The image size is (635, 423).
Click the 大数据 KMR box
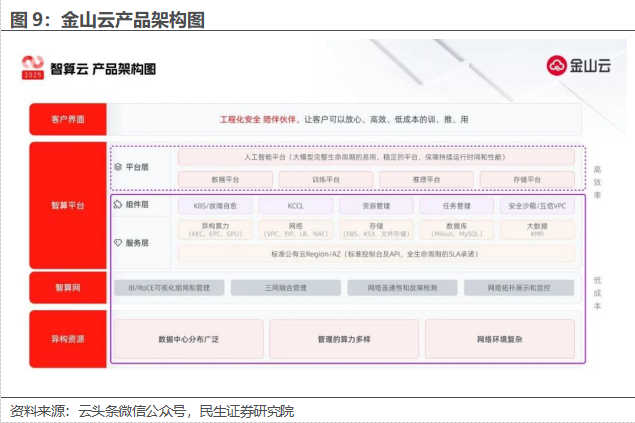coord(537,230)
